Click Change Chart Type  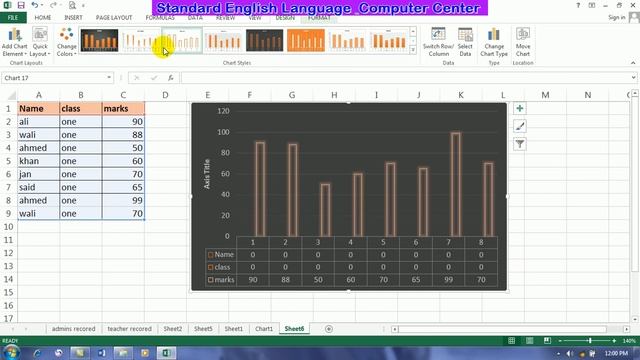pyautogui.click(x=494, y=42)
